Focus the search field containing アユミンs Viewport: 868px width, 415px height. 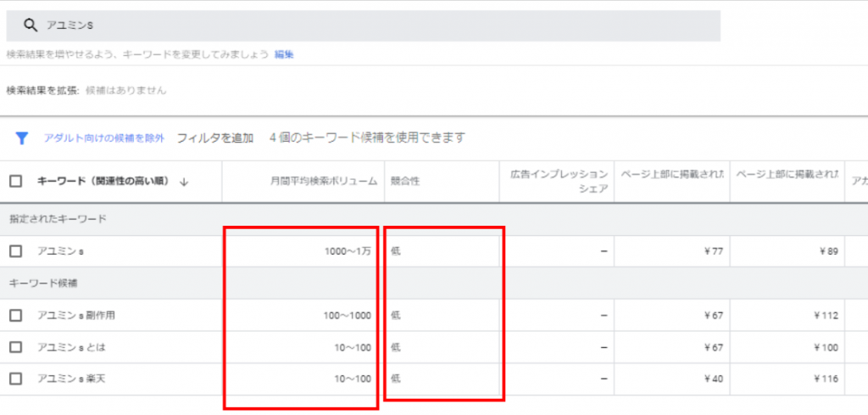click(x=363, y=25)
